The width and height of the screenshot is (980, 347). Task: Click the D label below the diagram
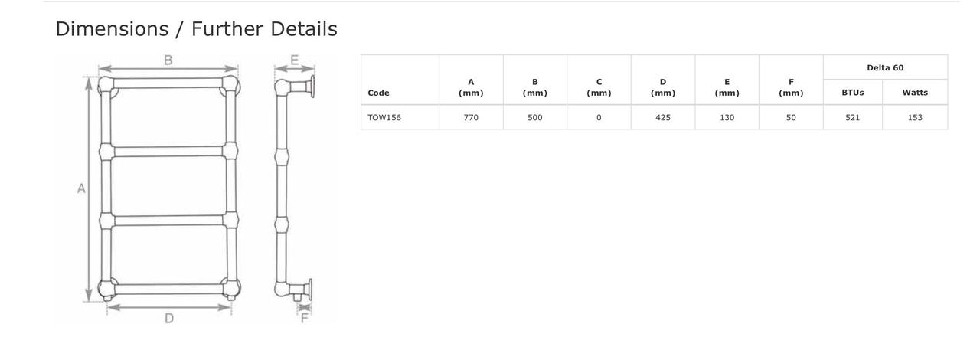[x=168, y=318]
